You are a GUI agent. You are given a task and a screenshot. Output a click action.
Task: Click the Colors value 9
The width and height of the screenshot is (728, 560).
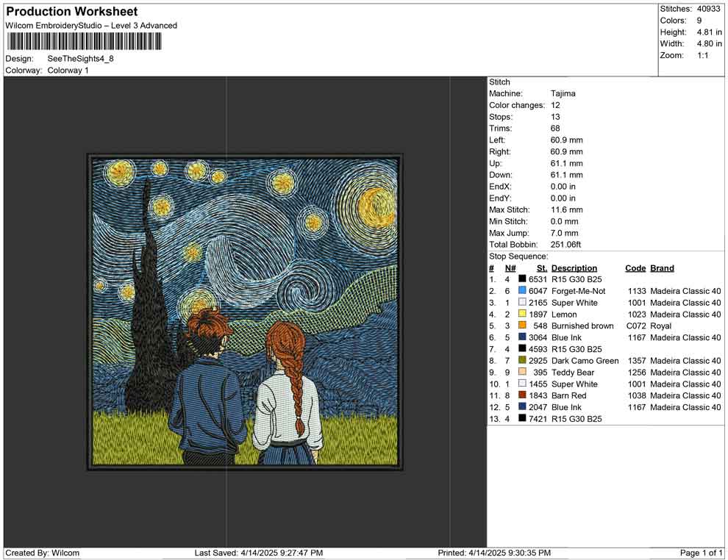[x=699, y=21]
